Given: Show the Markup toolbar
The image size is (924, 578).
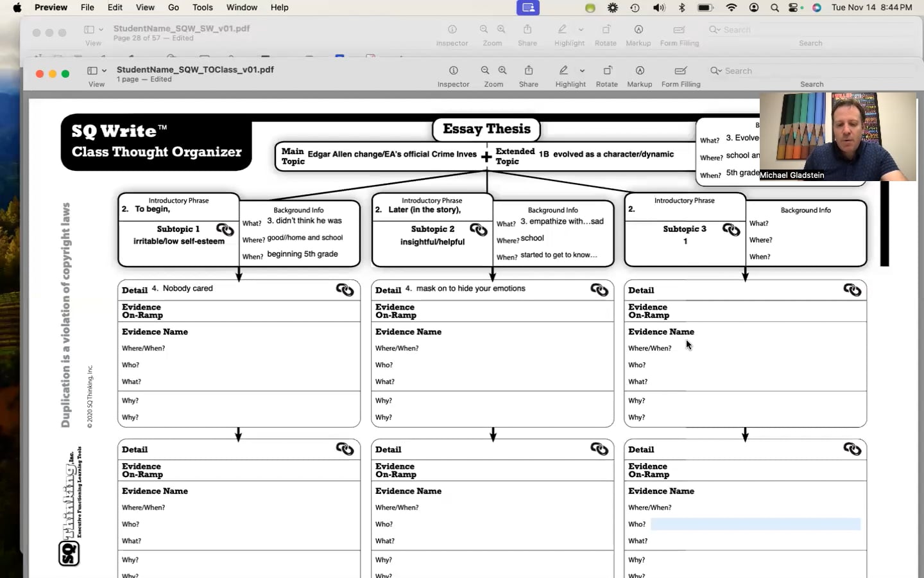Looking at the screenshot, I should coord(640,71).
